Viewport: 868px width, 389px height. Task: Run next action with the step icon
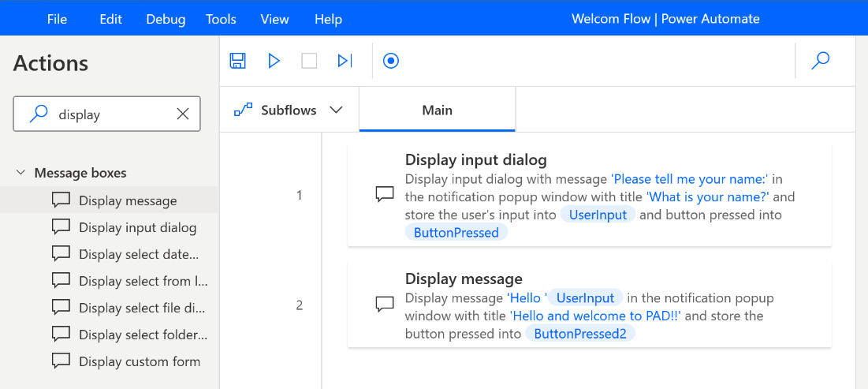pyautogui.click(x=345, y=61)
